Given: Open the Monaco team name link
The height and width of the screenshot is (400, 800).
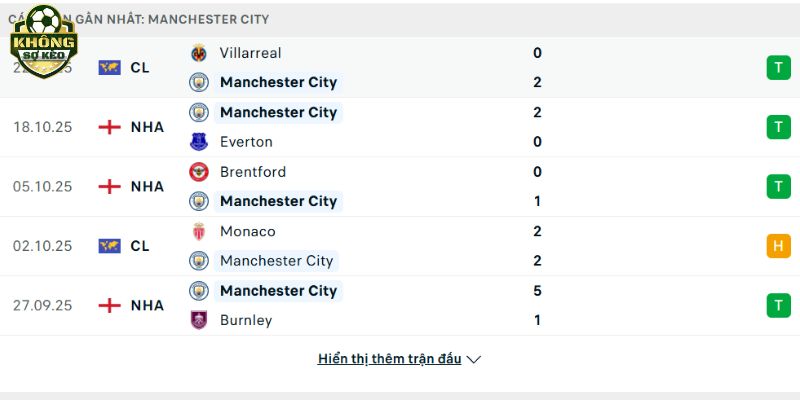Looking at the screenshot, I should pyautogui.click(x=248, y=231).
